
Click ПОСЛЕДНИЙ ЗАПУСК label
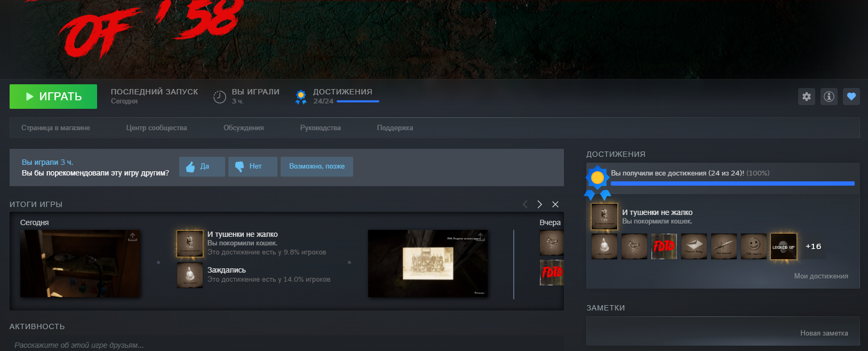154,92
